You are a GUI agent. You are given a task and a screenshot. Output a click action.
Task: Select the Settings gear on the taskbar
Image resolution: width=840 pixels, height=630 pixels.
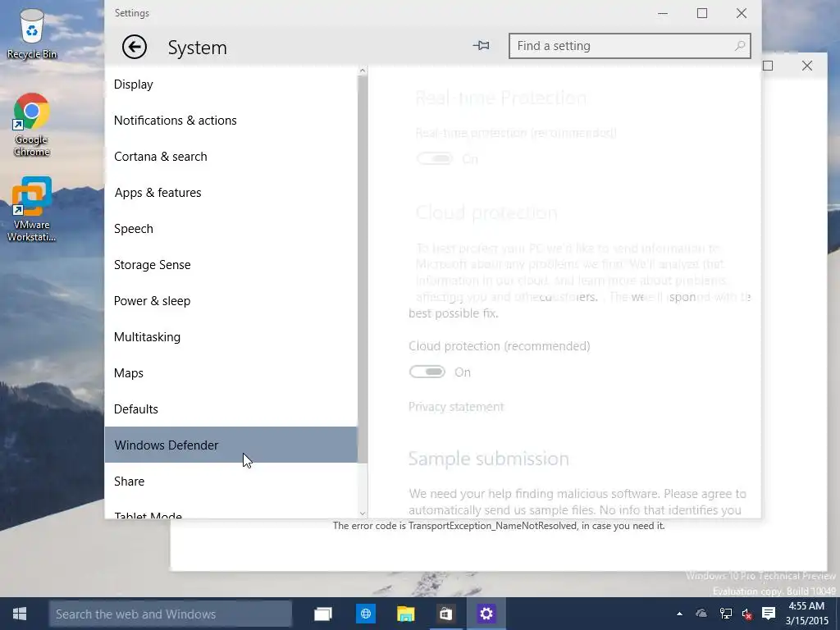(x=486, y=614)
